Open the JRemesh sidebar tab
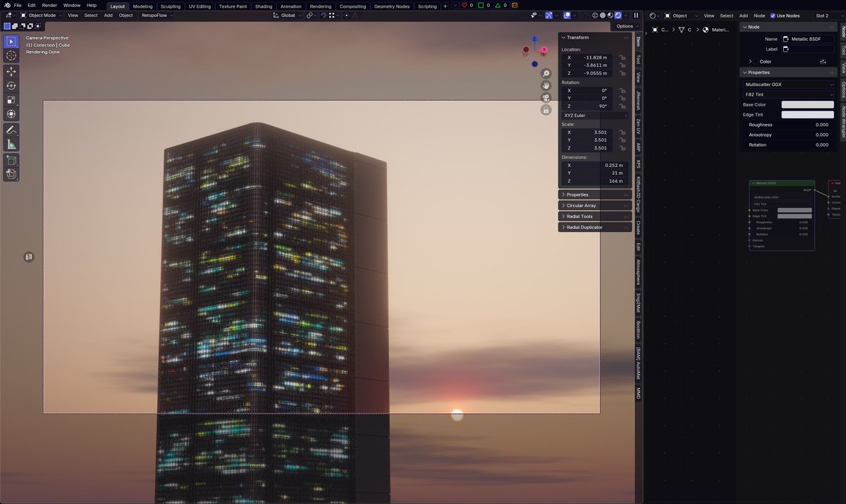The image size is (846, 504). pos(639,100)
